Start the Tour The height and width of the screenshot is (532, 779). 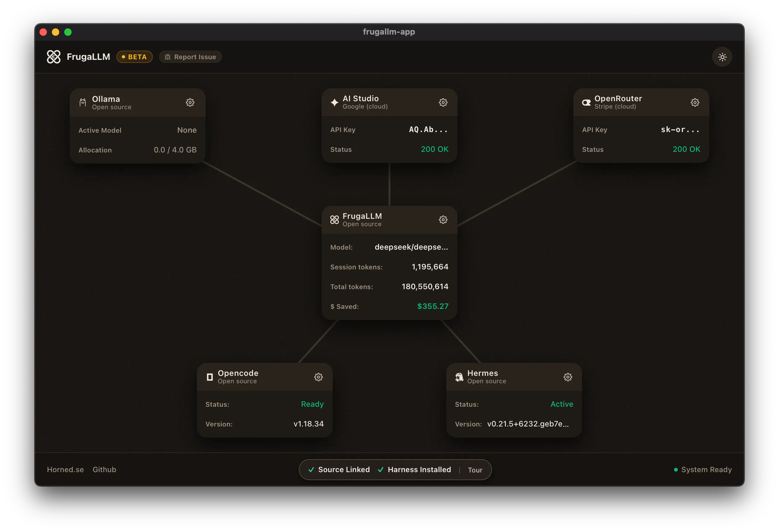475,470
